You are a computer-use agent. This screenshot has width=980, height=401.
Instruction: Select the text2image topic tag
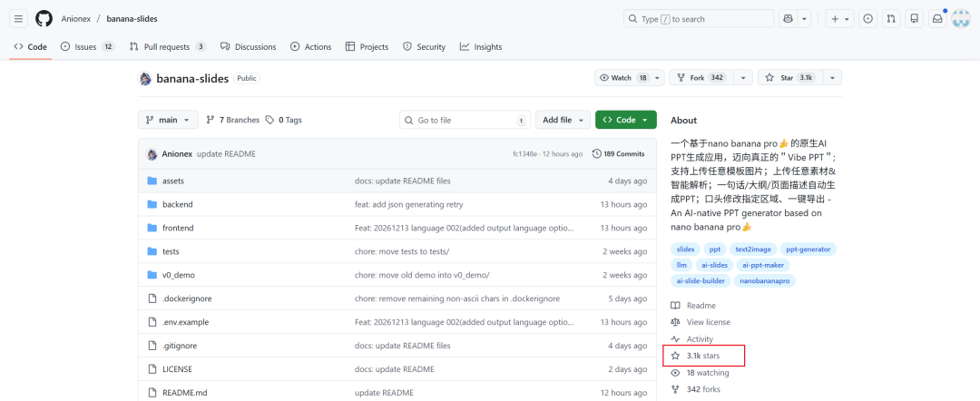[754, 249]
